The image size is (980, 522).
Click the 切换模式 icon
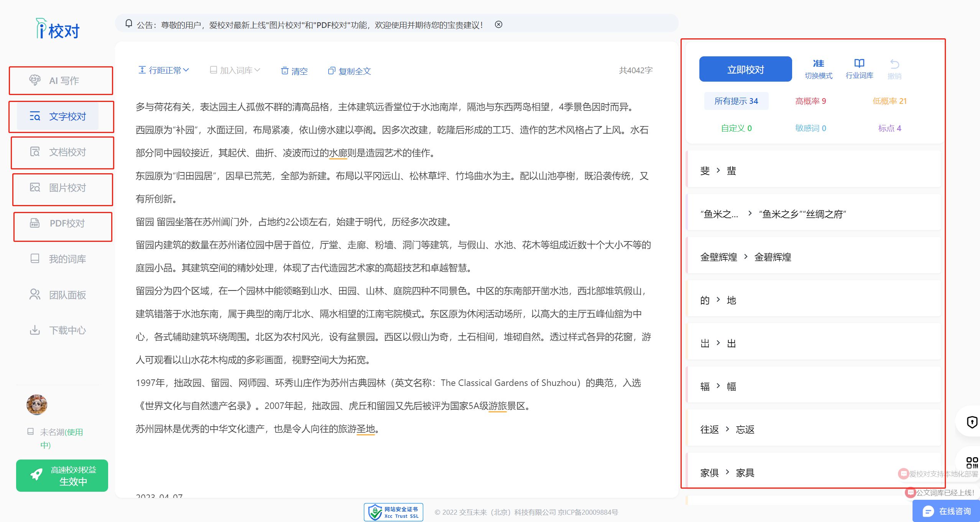click(818, 64)
